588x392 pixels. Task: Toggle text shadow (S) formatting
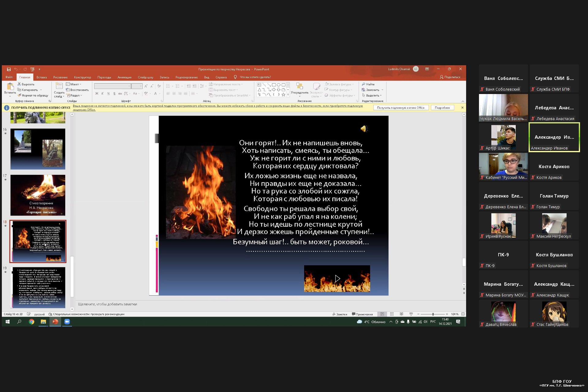[114, 94]
